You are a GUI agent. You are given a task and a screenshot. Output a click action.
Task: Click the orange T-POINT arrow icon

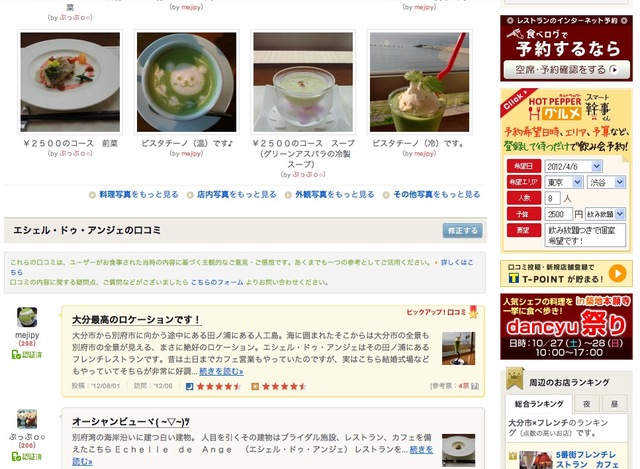(617, 273)
